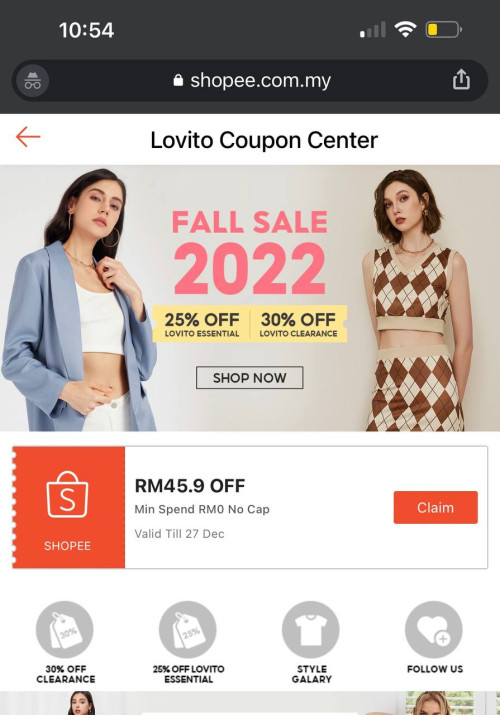Tap the Wi-Fi status icon
The width and height of the screenshot is (500, 715).
(405, 30)
